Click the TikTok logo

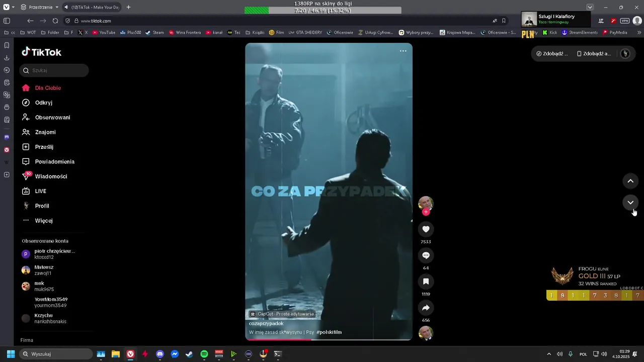pyautogui.click(x=41, y=52)
